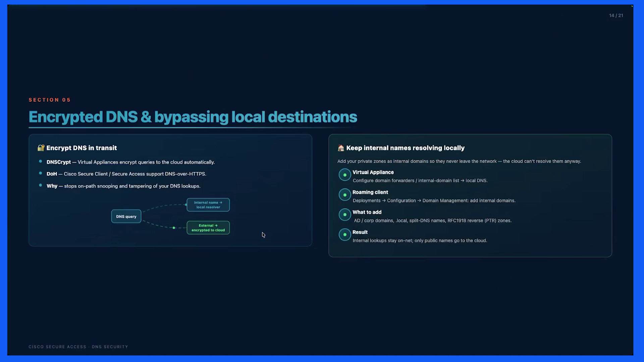The image size is (644, 362).
Task: Click the lock icon beside Encrypt DNS in transit
Action: (x=41, y=148)
